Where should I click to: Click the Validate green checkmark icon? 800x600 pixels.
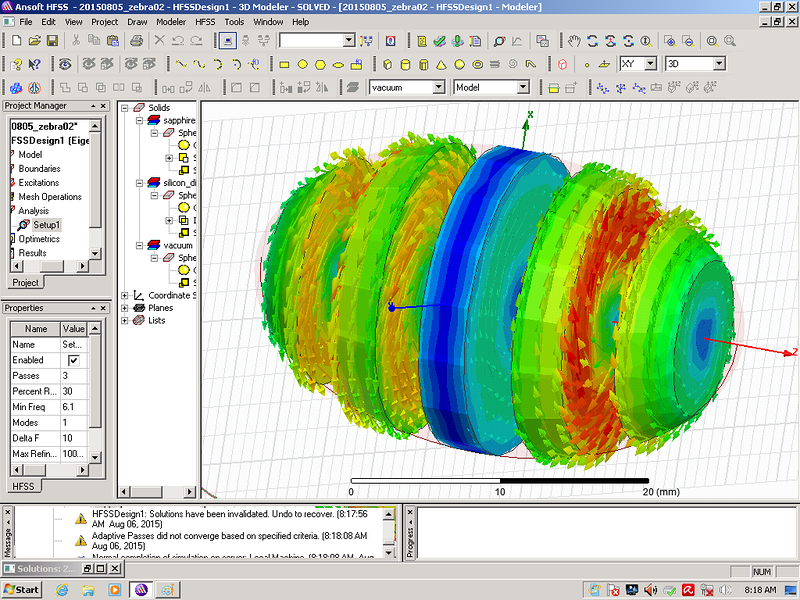438,41
